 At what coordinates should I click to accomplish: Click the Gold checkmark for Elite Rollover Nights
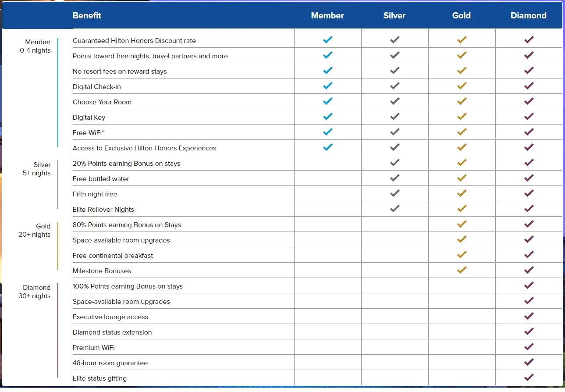click(x=462, y=209)
